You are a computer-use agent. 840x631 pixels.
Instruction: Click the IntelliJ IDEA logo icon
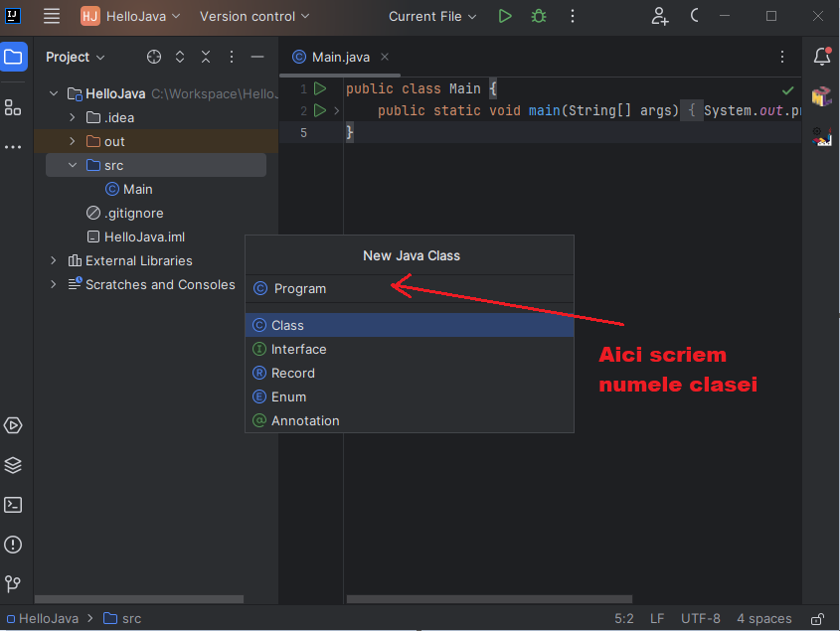pos(13,16)
